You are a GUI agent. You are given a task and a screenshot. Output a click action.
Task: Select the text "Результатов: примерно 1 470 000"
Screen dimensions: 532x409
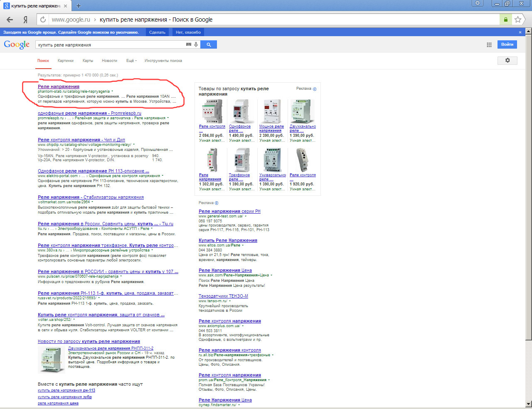point(68,75)
